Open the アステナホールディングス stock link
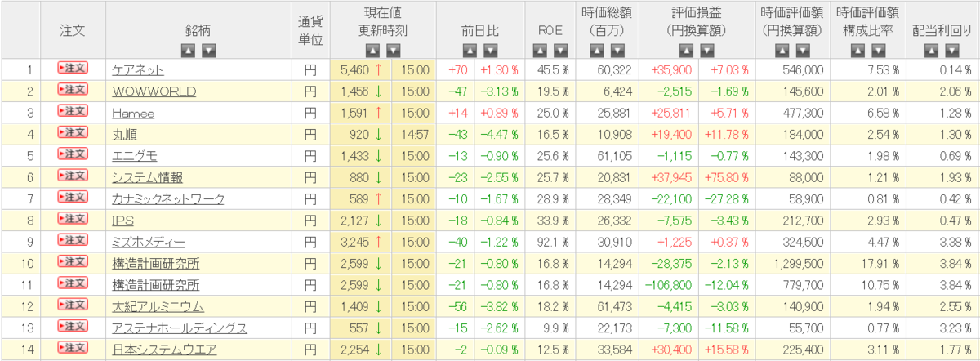This screenshot has width=980, height=361. (180, 328)
